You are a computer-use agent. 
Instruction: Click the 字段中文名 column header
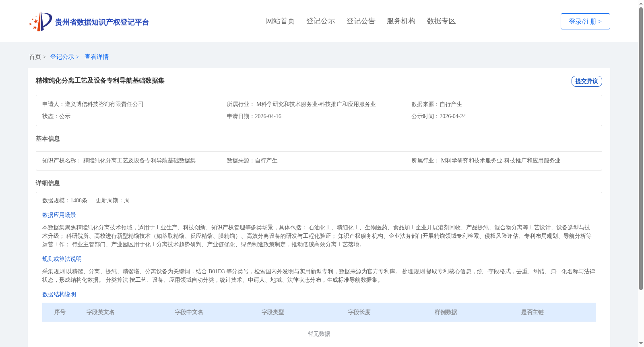(189, 312)
